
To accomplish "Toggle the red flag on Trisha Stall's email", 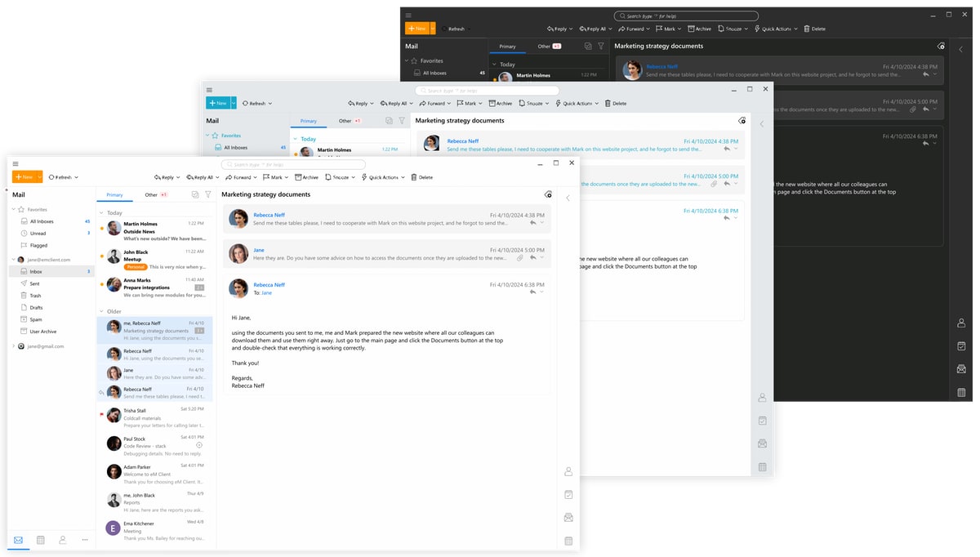I will click(101, 414).
